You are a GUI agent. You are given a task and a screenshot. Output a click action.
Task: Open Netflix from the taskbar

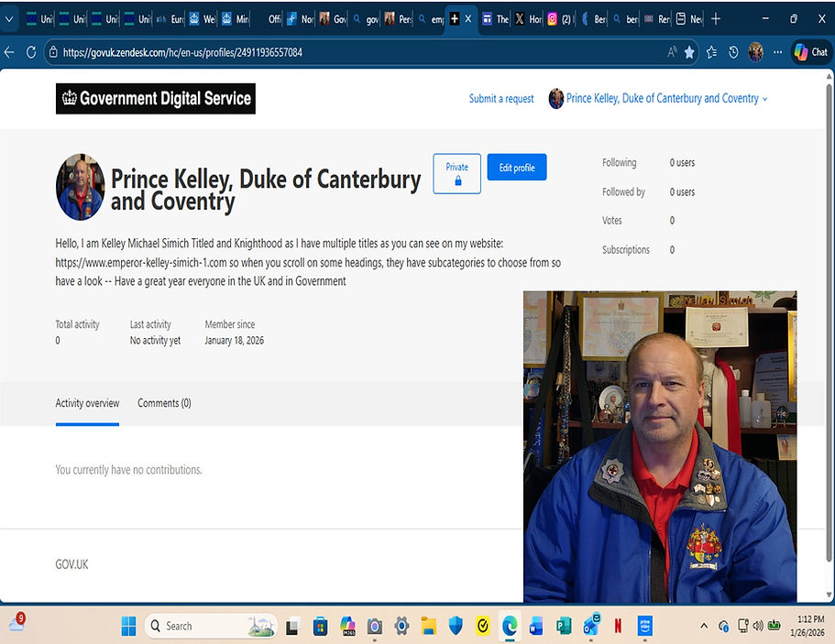[618, 626]
